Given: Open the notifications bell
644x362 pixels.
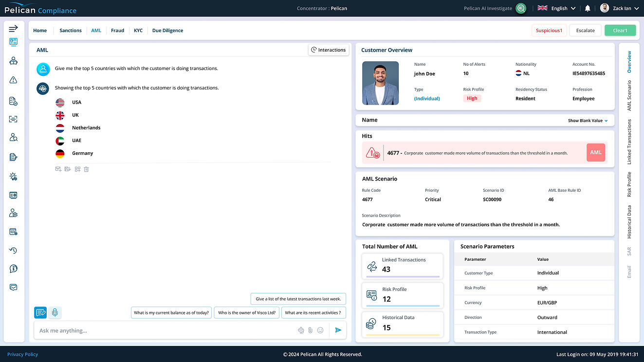Looking at the screenshot, I should (588, 8).
